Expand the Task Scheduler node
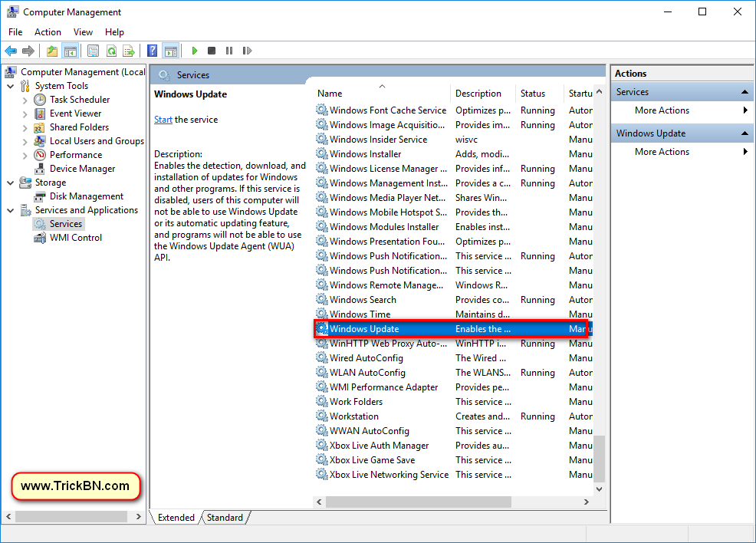Screen dimensions: 756x543 25,100
